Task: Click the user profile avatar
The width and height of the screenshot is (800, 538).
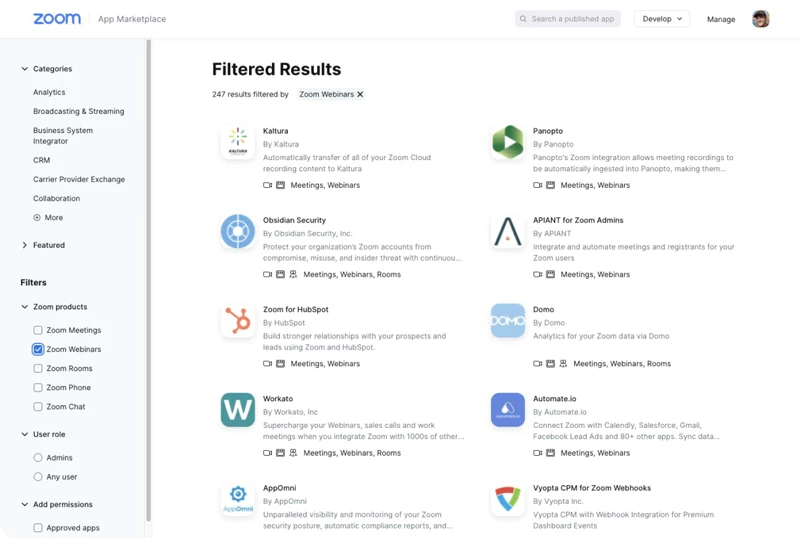Action: (761, 19)
